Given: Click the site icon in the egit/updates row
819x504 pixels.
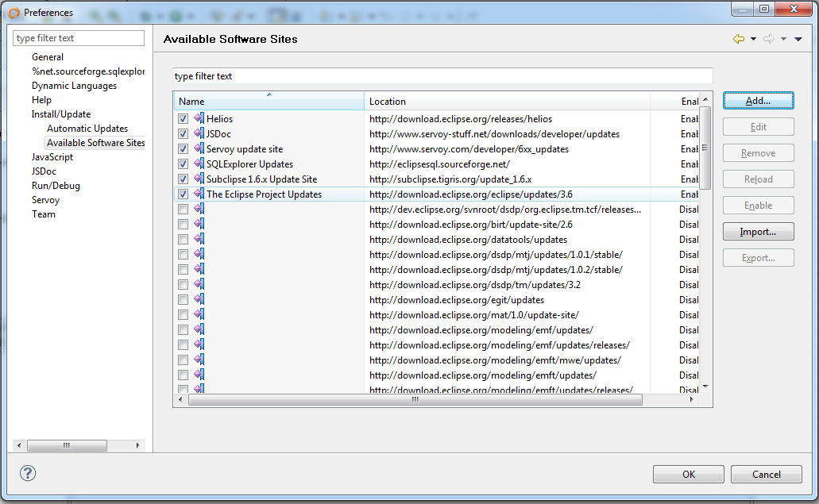Looking at the screenshot, I should [199, 299].
